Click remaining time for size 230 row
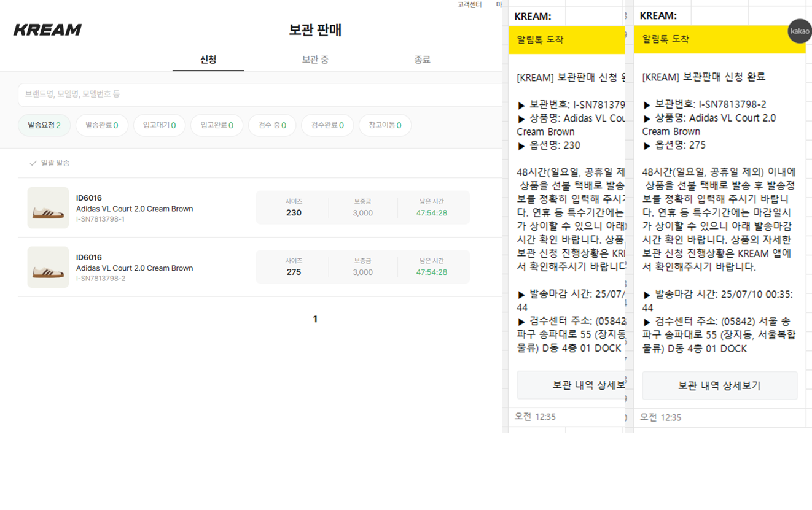Image resolution: width=812 pixels, height=510 pixels. coord(432,213)
